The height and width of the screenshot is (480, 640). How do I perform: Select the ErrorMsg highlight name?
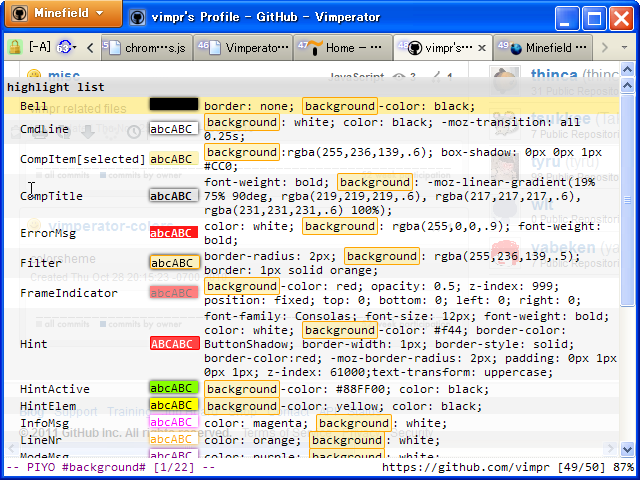pos(48,233)
